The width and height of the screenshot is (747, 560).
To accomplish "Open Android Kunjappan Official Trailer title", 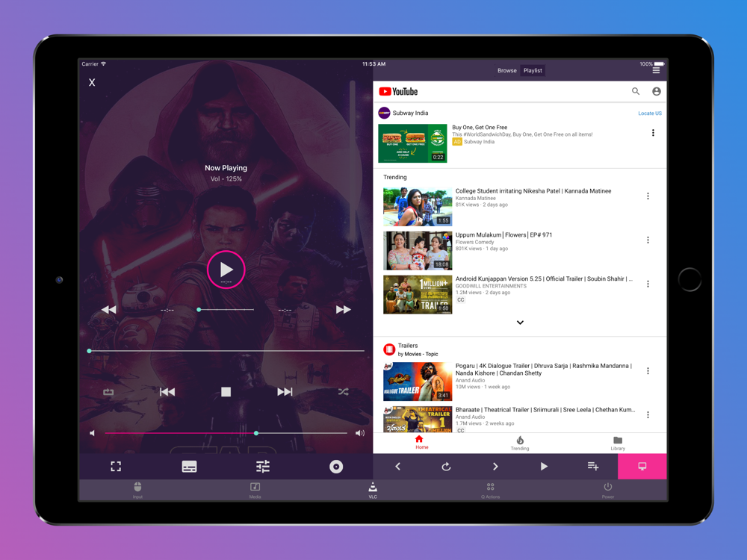I will pos(544,279).
